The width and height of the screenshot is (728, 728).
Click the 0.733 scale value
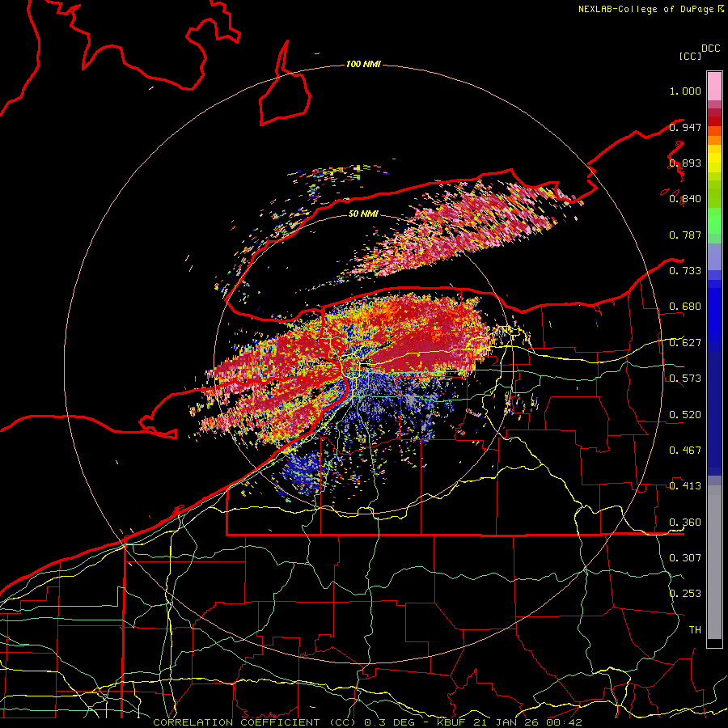(x=685, y=271)
